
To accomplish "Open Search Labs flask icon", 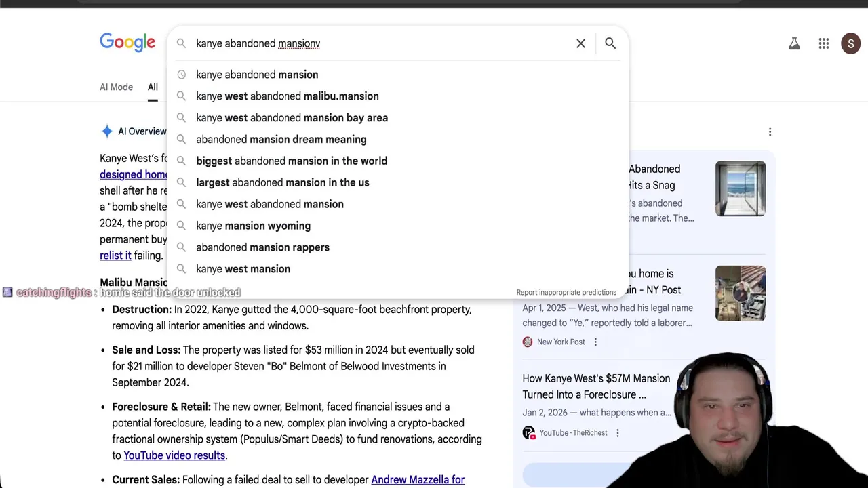I will pyautogui.click(x=794, y=44).
